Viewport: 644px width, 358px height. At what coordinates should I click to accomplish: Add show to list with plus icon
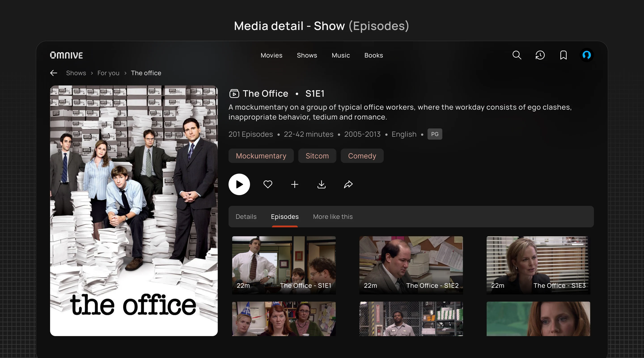295,184
